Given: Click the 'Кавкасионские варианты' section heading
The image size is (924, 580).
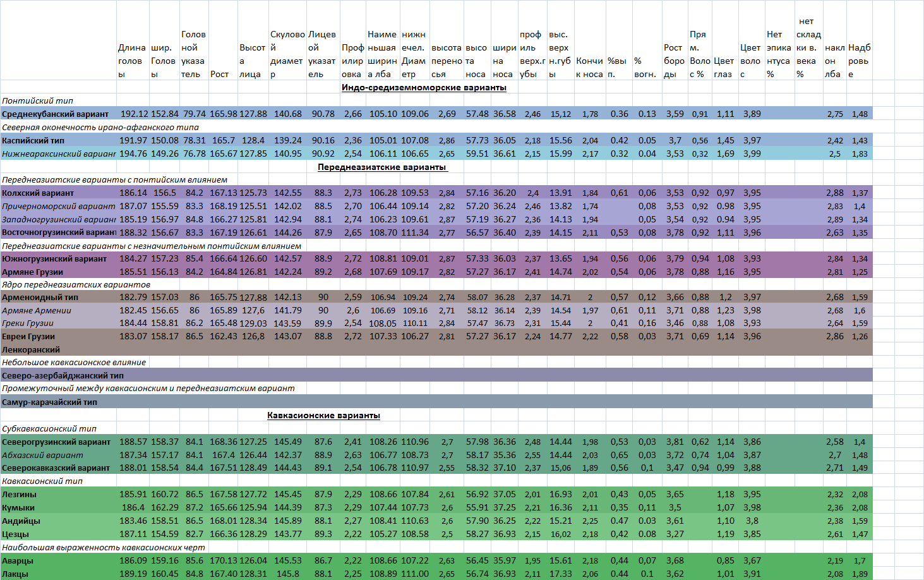Looking at the screenshot, I should click(323, 415).
